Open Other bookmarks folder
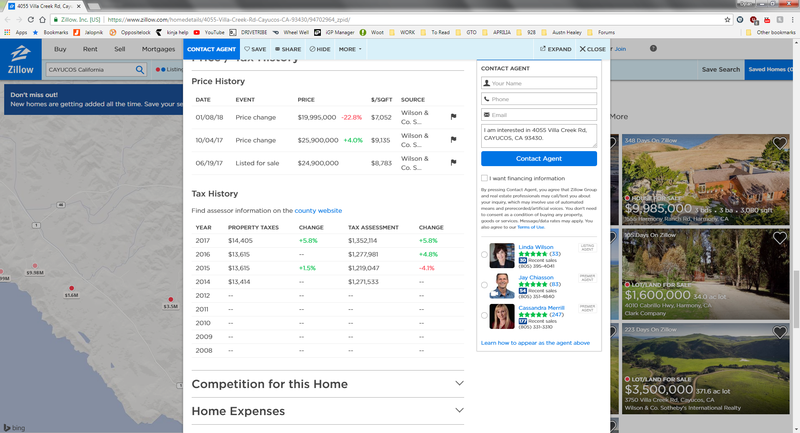 point(770,32)
